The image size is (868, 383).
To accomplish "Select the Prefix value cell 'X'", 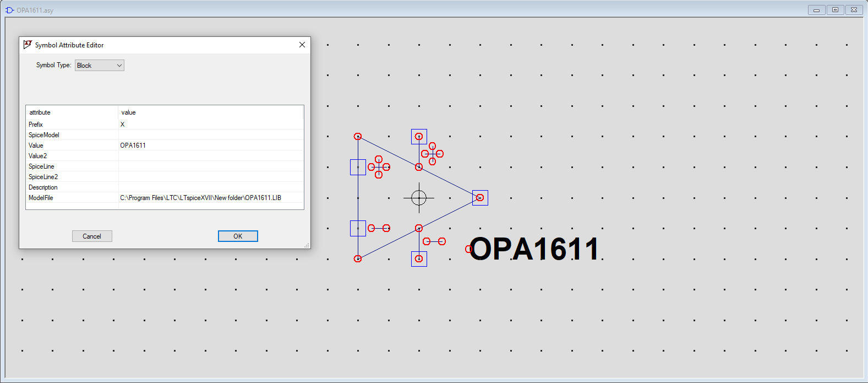I will tap(211, 124).
